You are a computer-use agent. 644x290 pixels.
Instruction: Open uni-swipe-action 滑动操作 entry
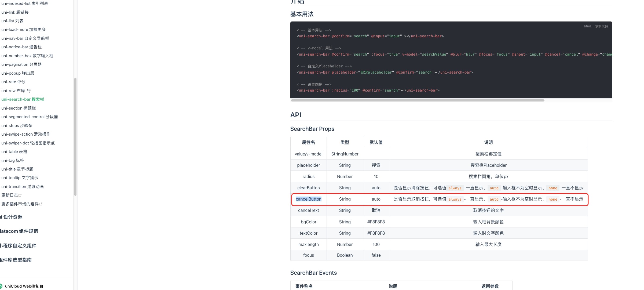pos(26,134)
